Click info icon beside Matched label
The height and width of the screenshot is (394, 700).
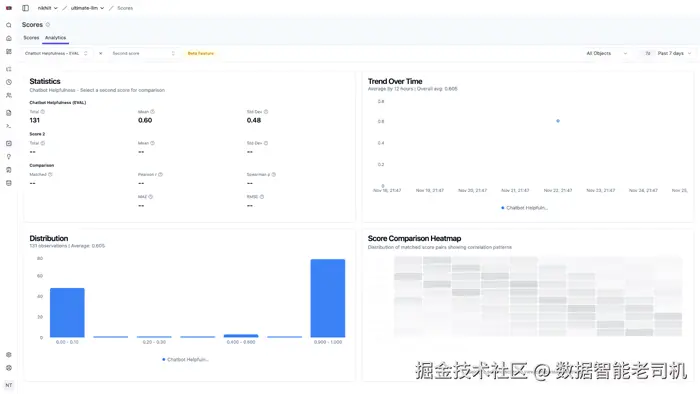coord(50,174)
